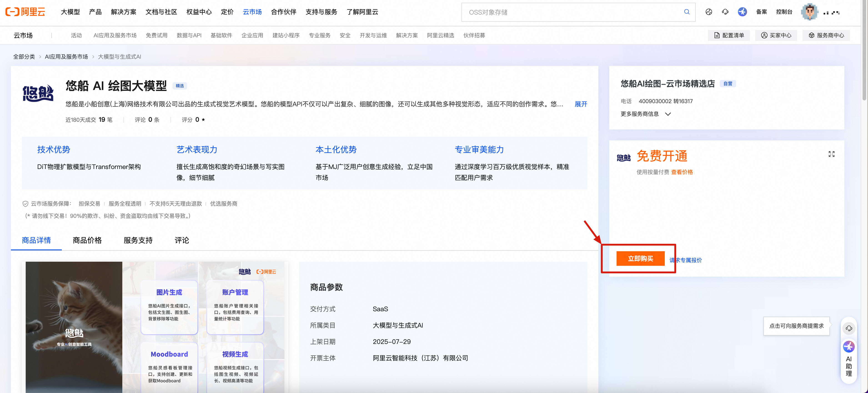Click 全部分类 breadcrumb

[24, 57]
